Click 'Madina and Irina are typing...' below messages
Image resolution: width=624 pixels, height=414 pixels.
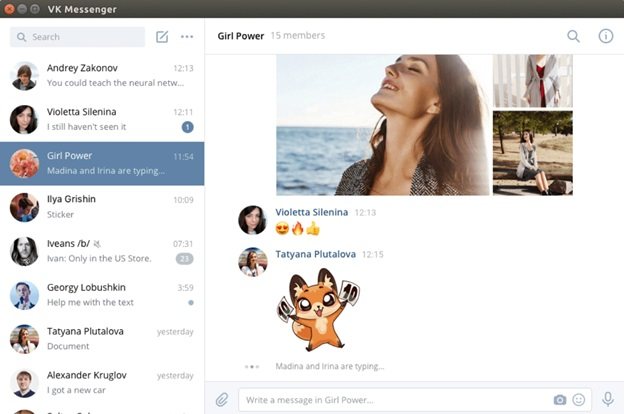(330, 366)
